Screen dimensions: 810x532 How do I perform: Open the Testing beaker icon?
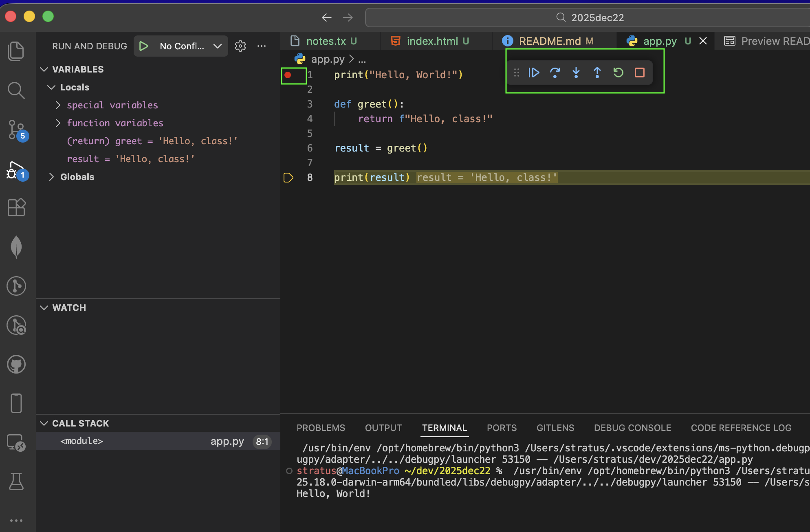point(16,481)
